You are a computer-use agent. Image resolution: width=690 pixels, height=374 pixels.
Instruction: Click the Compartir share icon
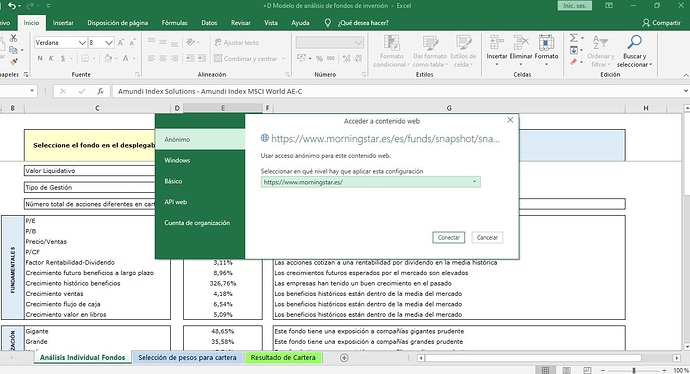tap(661, 23)
